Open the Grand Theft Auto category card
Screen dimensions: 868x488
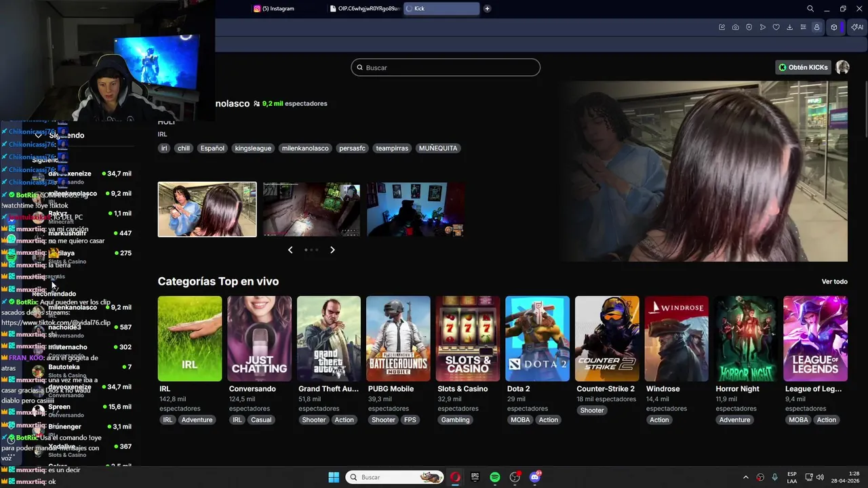tap(329, 338)
